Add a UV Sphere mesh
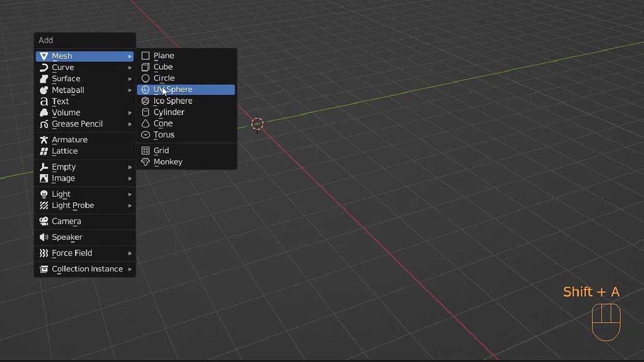Screen dimensions: 644x362 click(186, 90)
